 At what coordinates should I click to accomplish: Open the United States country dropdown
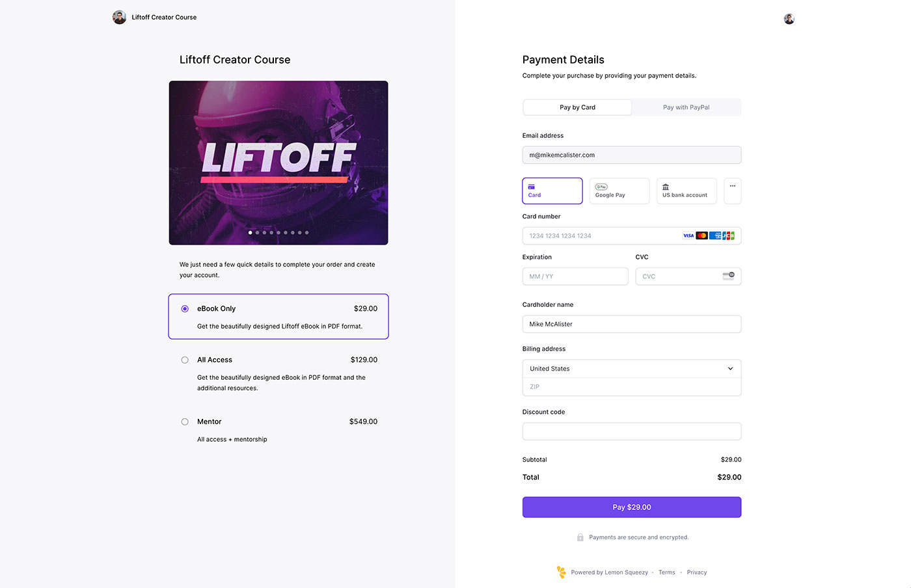tap(631, 368)
